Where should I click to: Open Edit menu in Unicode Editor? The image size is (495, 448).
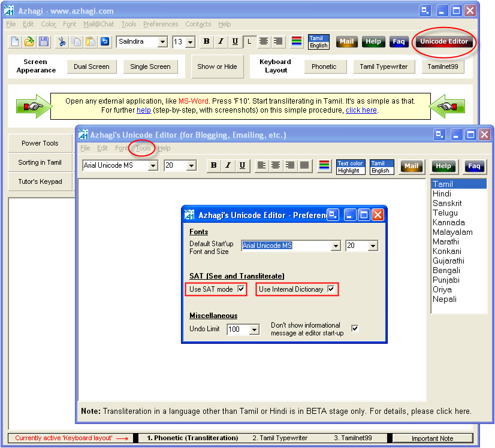click(102, 149)
